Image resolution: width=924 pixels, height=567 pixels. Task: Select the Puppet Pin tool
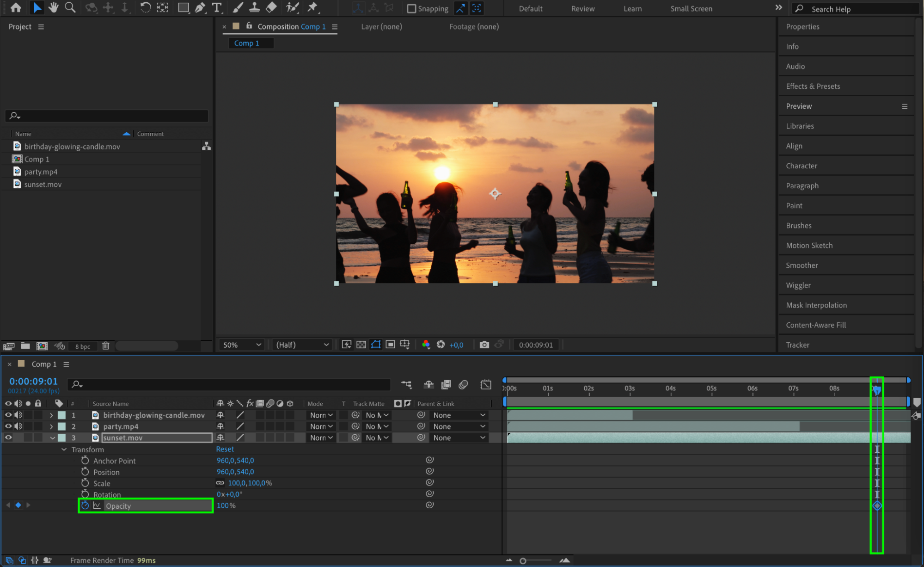(x=312, y=7)
